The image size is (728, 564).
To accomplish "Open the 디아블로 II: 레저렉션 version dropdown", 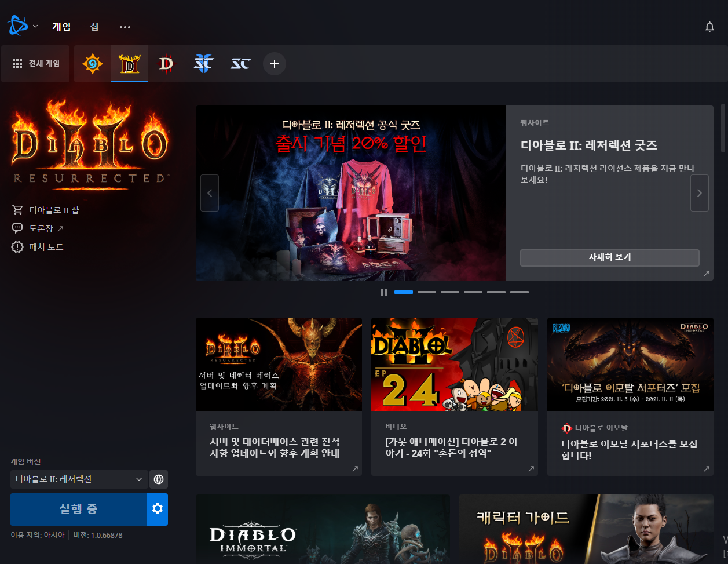I will pyautogui.click(x=79, y=479).
